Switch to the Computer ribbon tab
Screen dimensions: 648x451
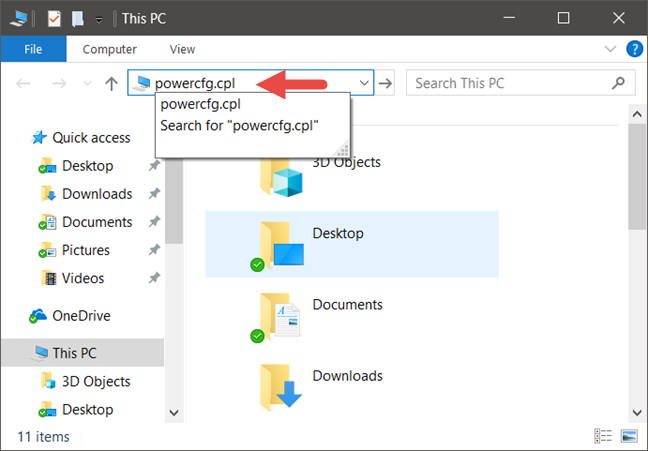tap(110, 49)
